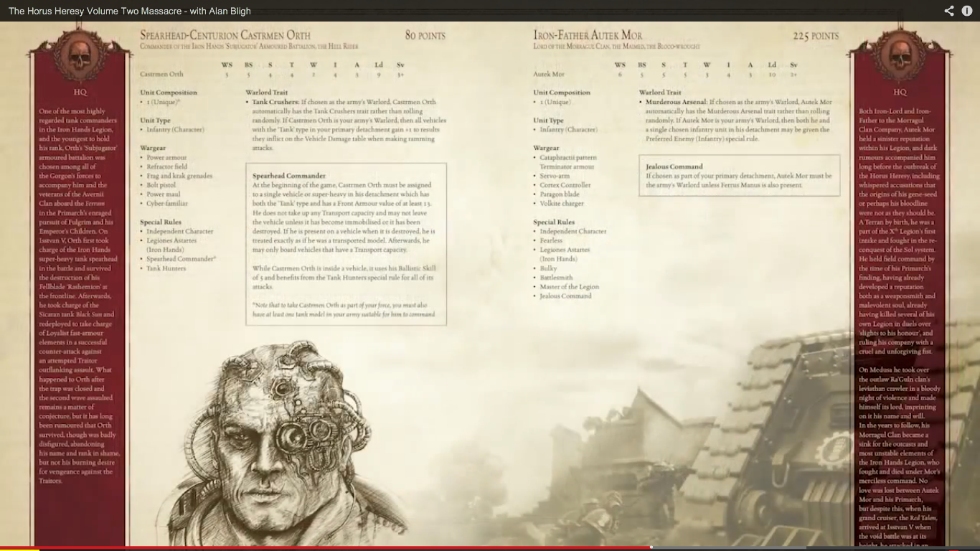Open the share icon in the video header
Image resolution: width=980 pixels, height=551 pixels.
949,11
